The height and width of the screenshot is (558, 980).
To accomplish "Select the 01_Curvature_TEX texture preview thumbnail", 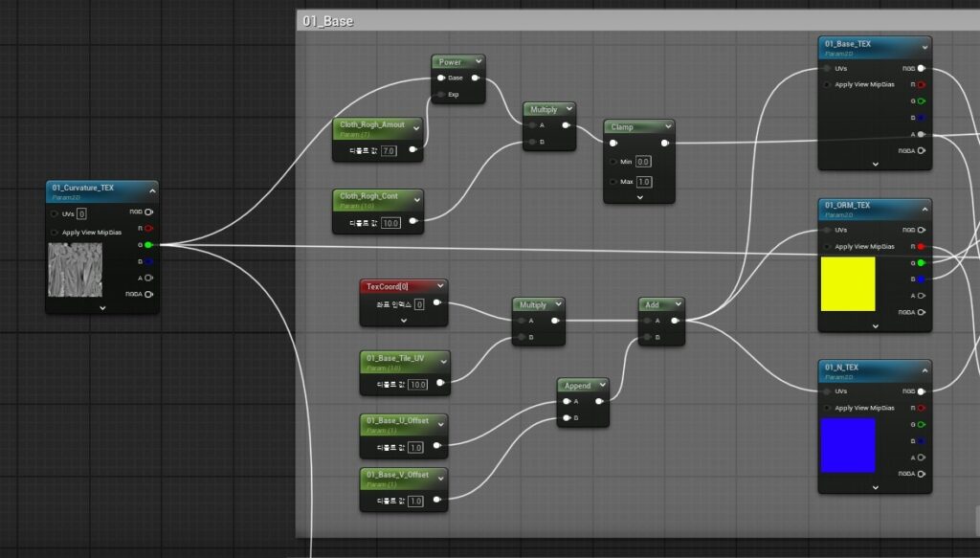I will pos(75,270).
